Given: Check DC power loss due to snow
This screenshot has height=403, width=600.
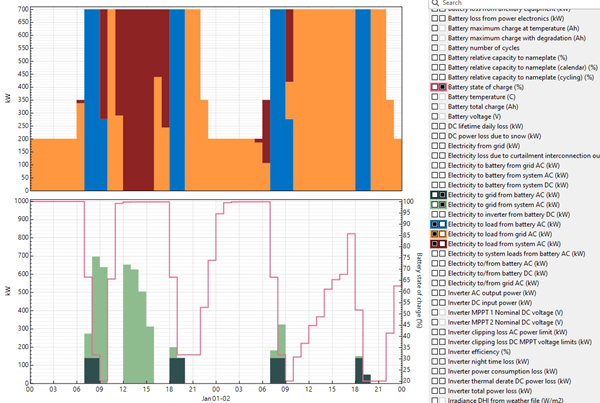Looking at the screenshot, I should click(x=434, y=136).
